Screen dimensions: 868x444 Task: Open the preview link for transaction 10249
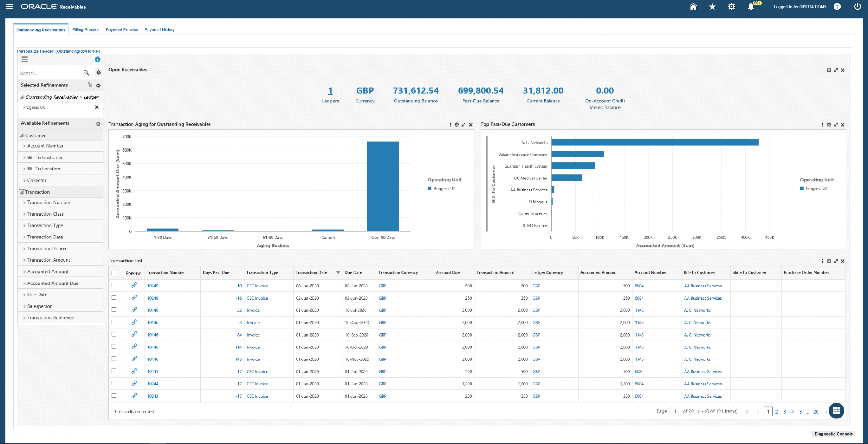coord(135,286)
